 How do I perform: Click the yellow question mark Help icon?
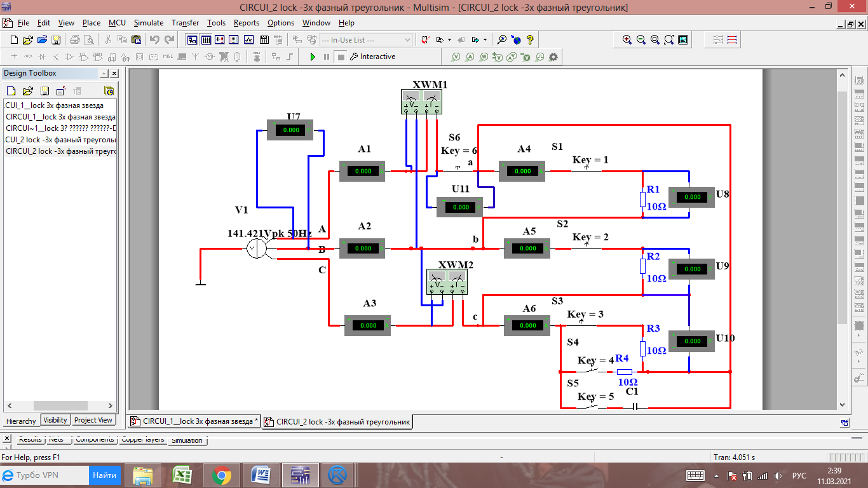[x=530, y=40]
